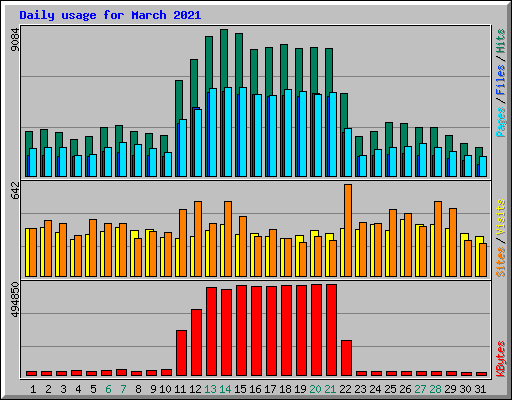Viewport: 512px width, 400px height.
Task: Click the cyan pages bar for day 15
Action: (x=243, y=132)
